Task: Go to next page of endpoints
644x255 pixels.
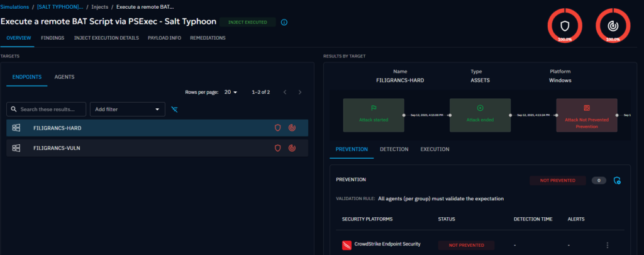Action: pos(300,92)
